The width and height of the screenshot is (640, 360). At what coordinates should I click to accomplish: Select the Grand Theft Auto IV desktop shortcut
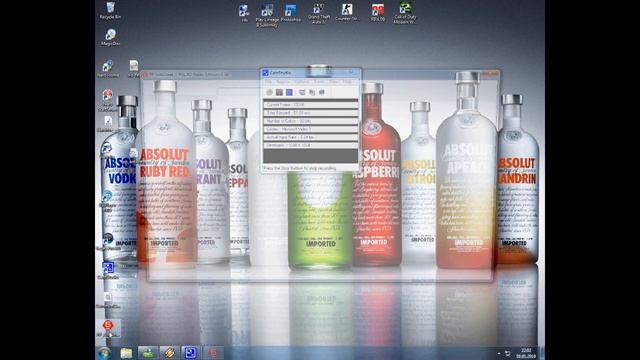pos(319,13)
